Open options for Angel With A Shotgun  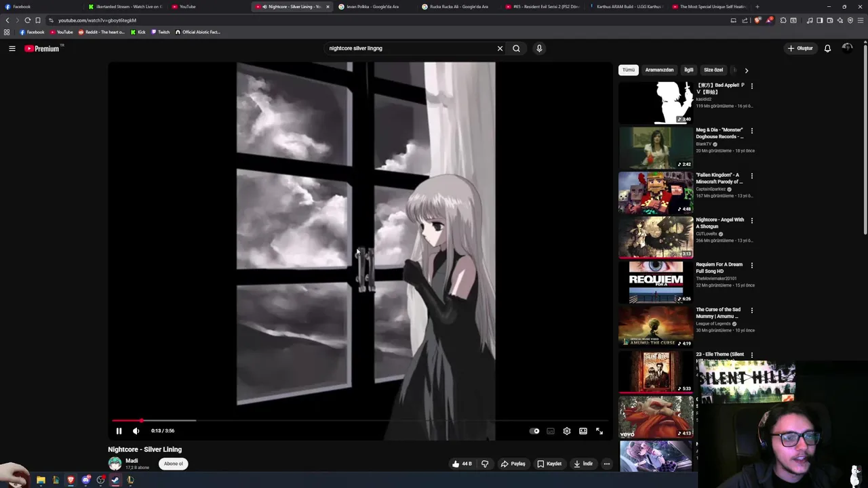click(x=751, y=220)
